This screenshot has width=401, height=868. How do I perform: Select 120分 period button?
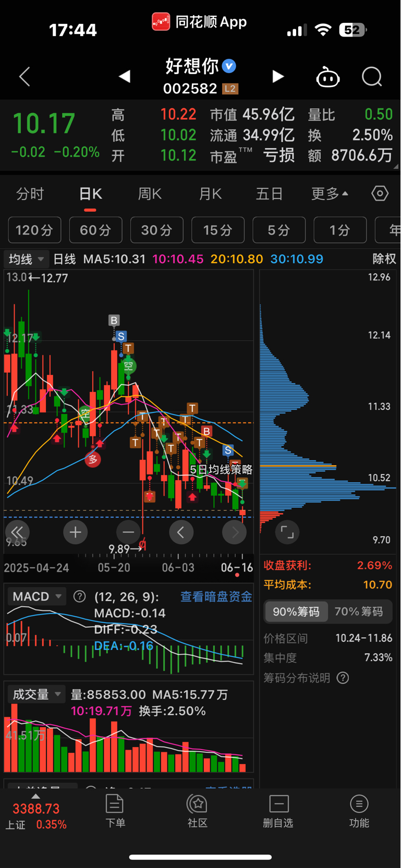pos(34,230)
